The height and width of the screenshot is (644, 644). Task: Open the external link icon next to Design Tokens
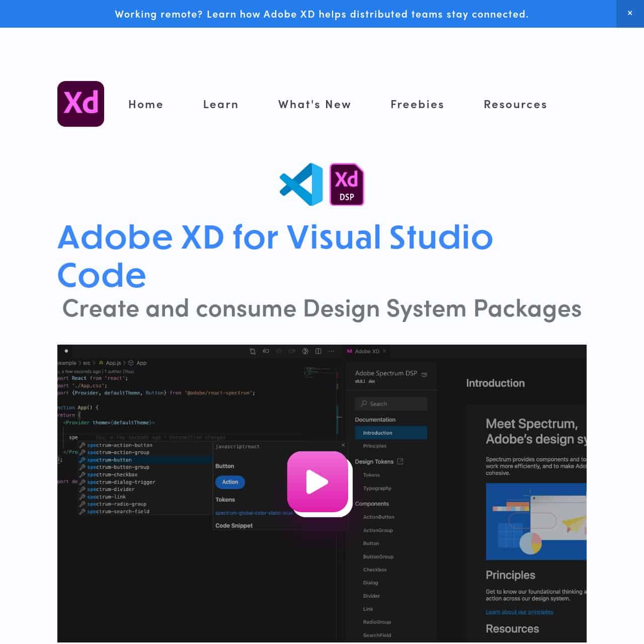[x=400, y=461]
